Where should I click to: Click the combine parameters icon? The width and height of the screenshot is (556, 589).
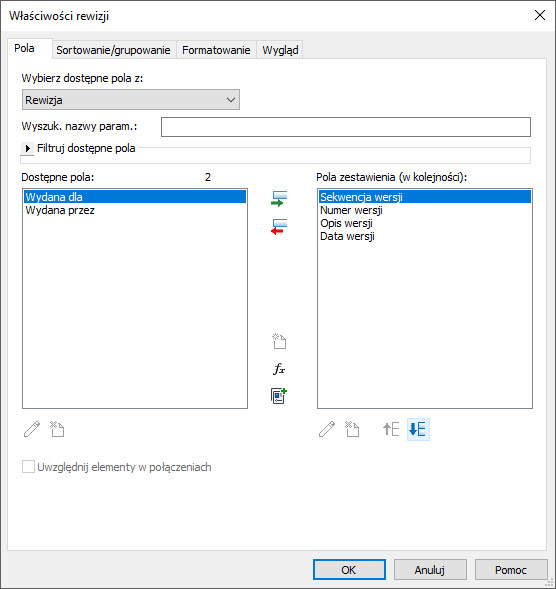(279, 396)
